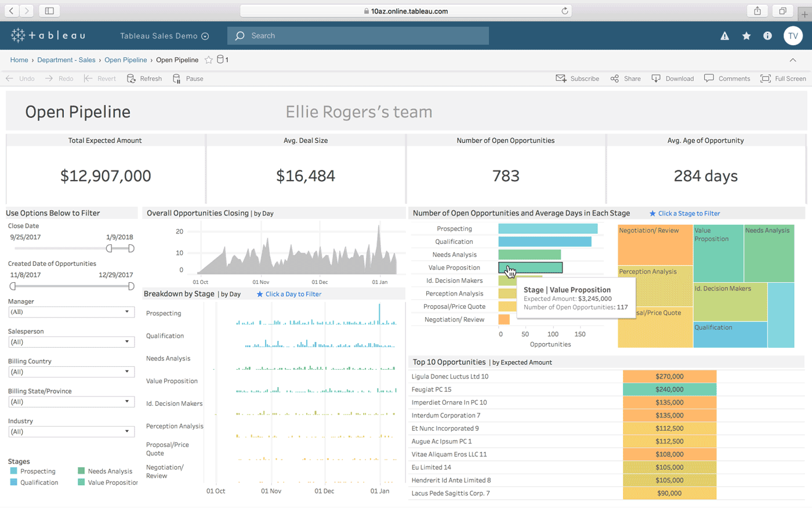The height and width of the screenshot is (508, 812).
Task: Click the alerts bell icon
Action: coord(725,35)
